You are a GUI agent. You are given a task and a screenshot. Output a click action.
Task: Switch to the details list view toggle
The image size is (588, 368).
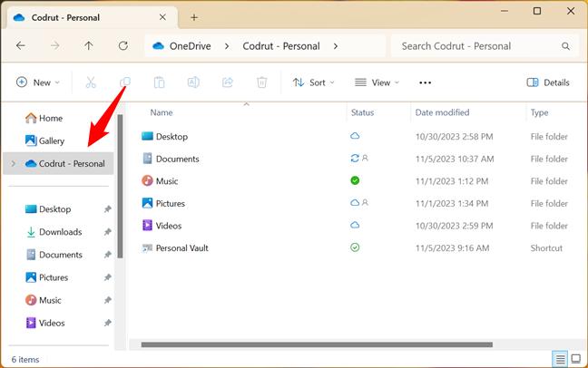(x=559, y=359)
